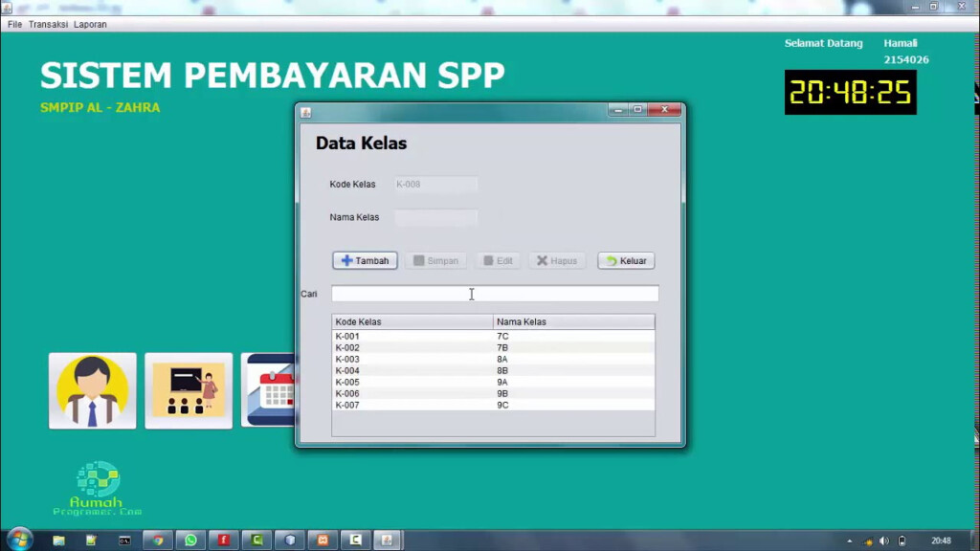
Task: Click the student avatar icon
Action: coord(93,391)
